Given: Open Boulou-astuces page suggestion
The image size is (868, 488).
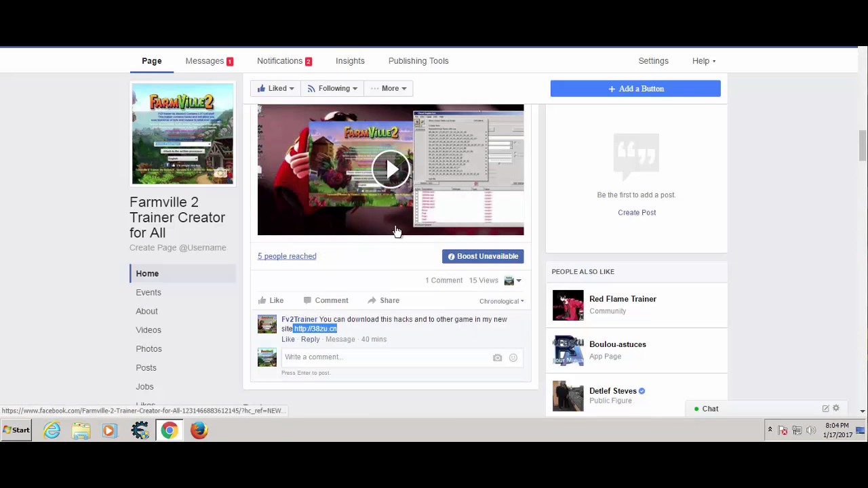Looking at the screenshot, I should click(x=618, y=344).
